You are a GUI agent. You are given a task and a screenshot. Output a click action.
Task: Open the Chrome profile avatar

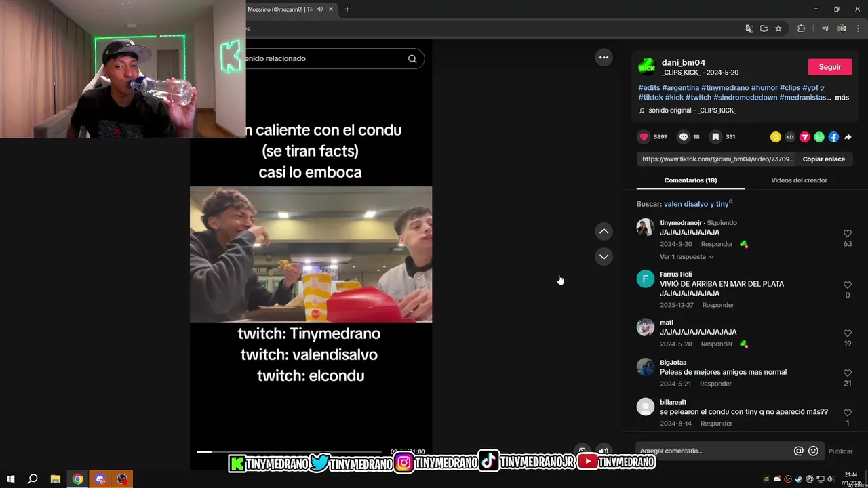click(842, 28)
